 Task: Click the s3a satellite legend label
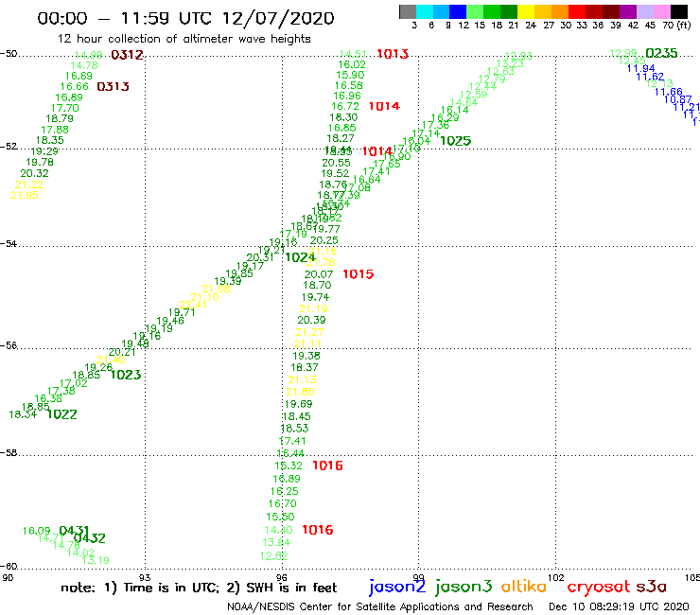click(x=652, y=587)
